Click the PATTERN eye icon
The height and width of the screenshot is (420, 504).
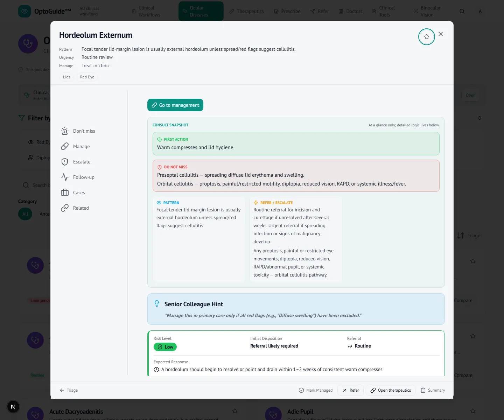click(159, 203)
